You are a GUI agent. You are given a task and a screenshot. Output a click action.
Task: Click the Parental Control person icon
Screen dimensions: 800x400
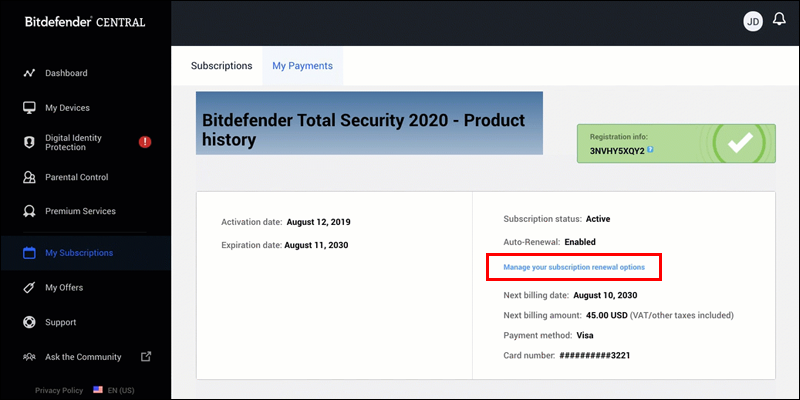coord(29,177)
